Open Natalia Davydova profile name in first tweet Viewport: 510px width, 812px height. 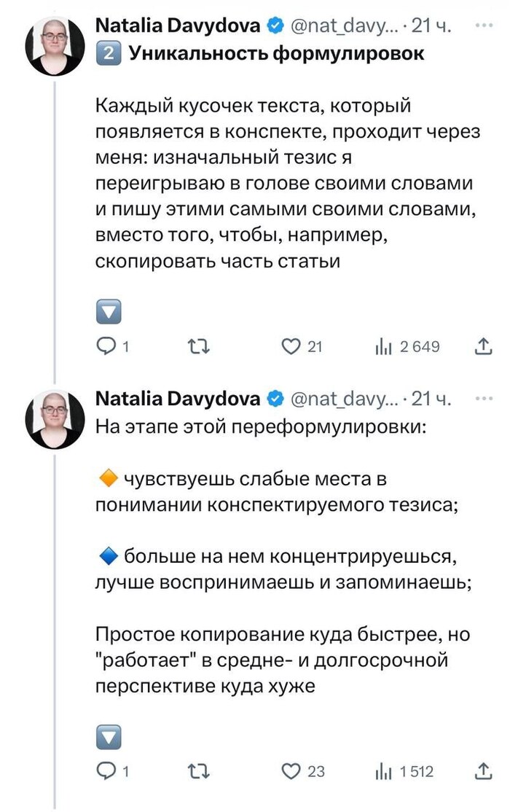pos(178,26)
